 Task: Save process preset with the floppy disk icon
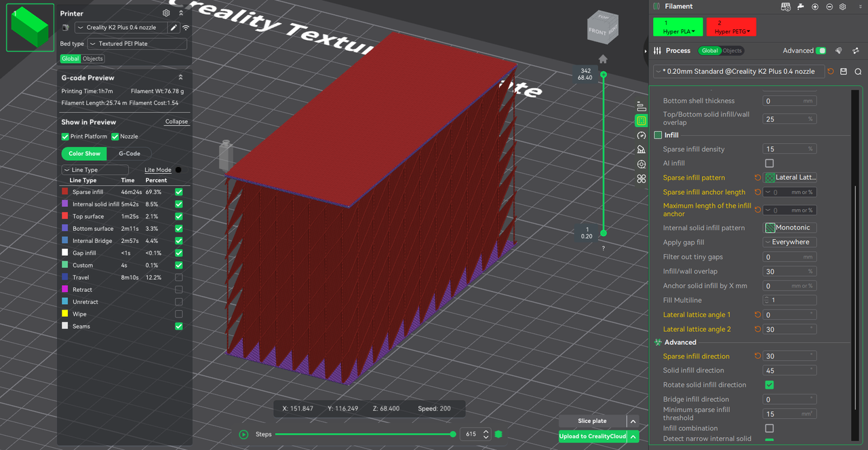(x=844, y=71)
